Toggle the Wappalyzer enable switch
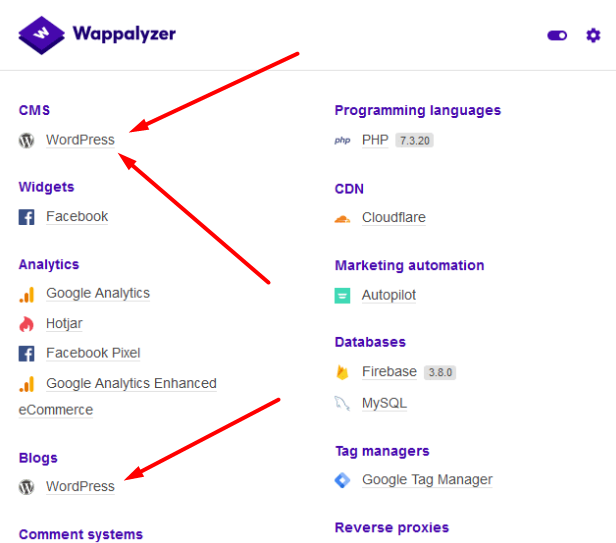 point(557,36)
